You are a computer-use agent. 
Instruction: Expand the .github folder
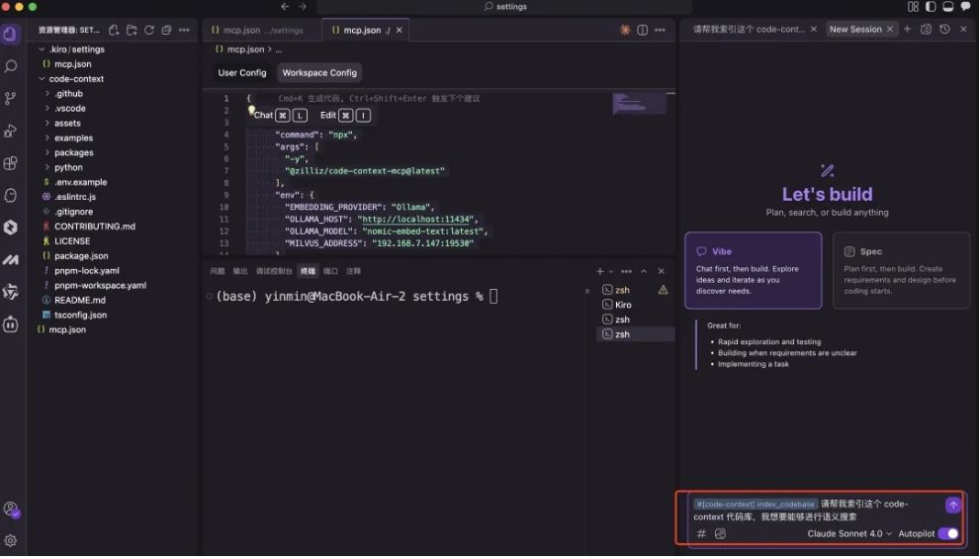pos(63,94)
